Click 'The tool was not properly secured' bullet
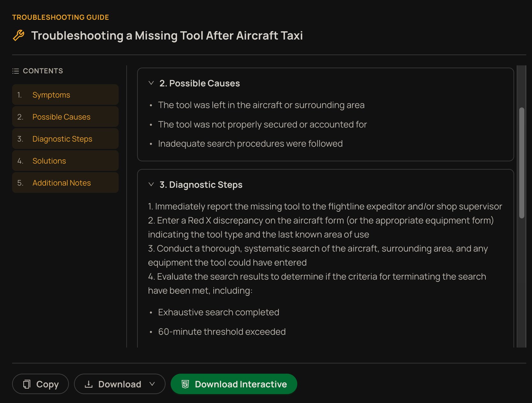The height and width of the screenshot is (403, 532). [x=262, y=124]
